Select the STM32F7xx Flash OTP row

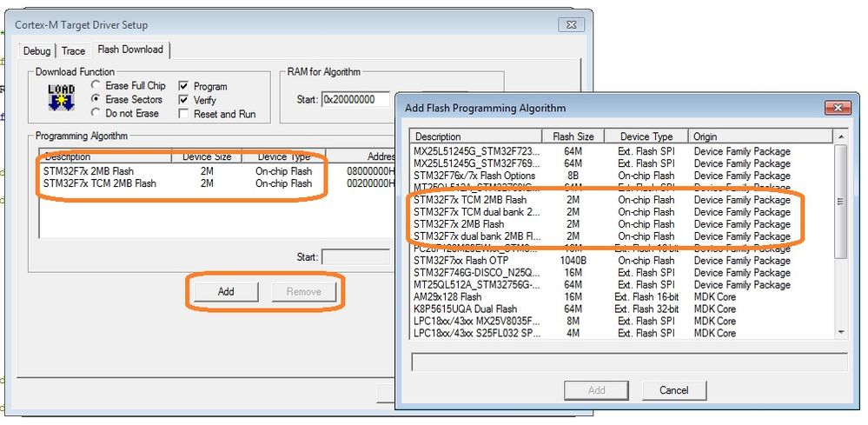pyautogui.click(x=621, y=260)
